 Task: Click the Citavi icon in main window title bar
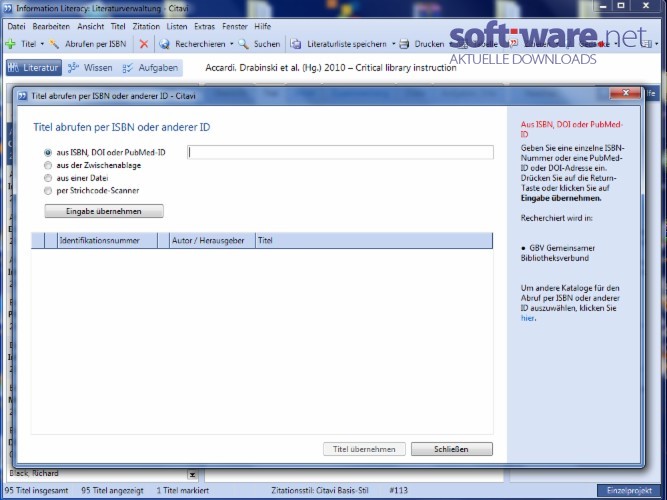[8, 8]
